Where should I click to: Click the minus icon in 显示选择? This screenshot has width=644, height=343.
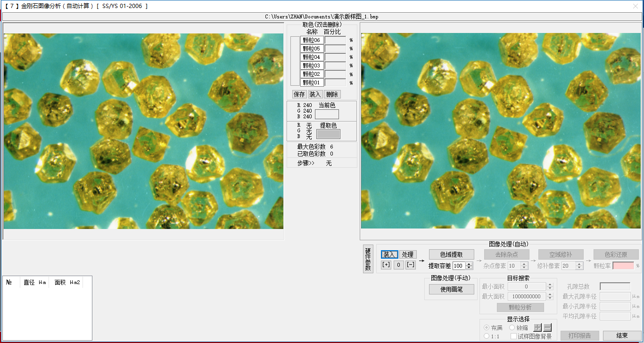coord(547,327)
